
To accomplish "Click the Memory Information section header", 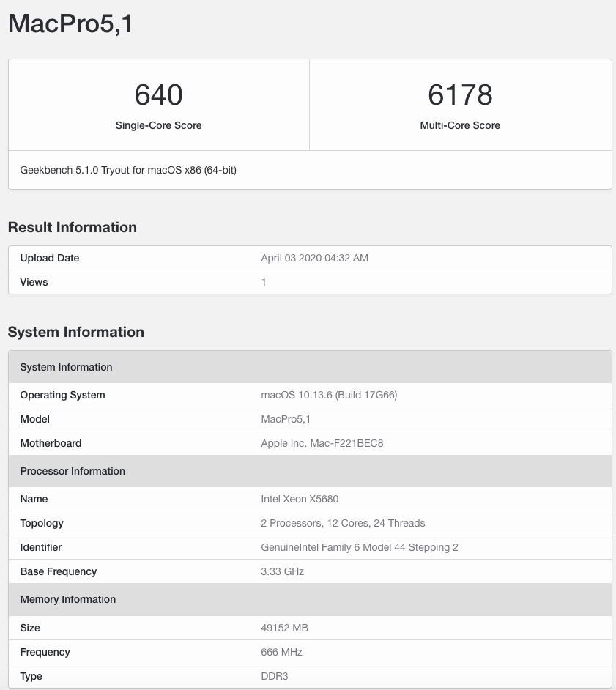I will coord(311,599).
